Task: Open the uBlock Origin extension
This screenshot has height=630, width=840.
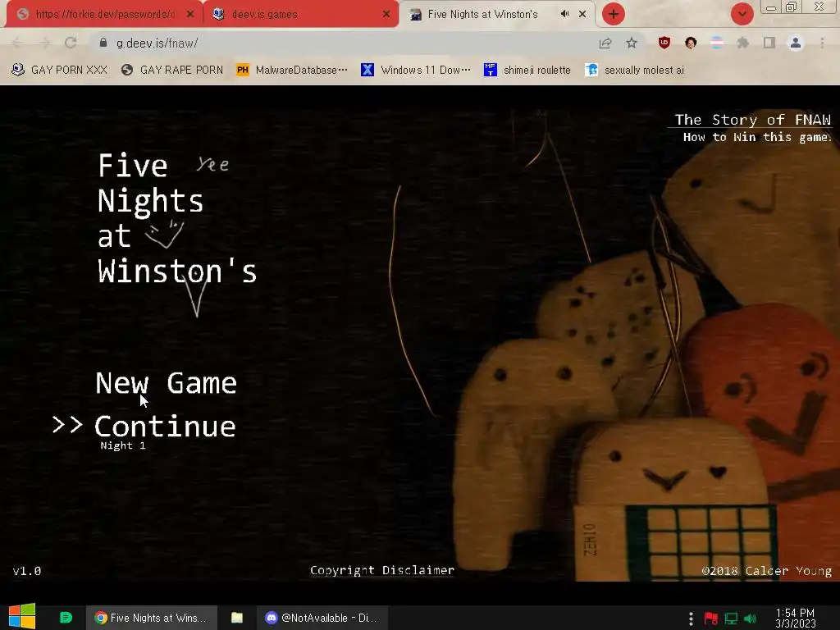Action: click(664, 43)
